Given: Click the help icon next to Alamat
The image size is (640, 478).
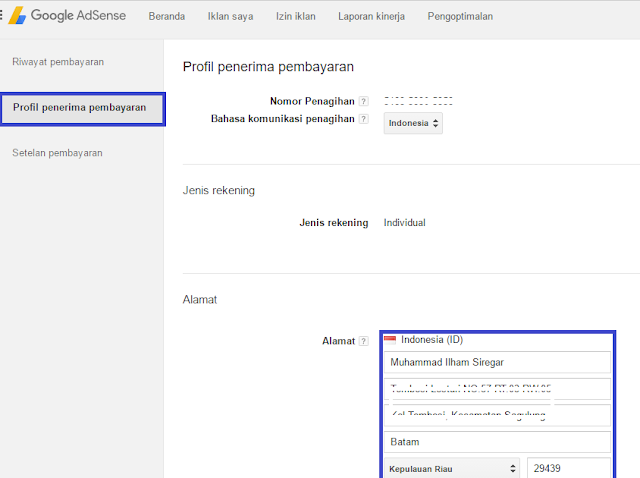Looking at the screenshot, I should click(x=364, y=341).
